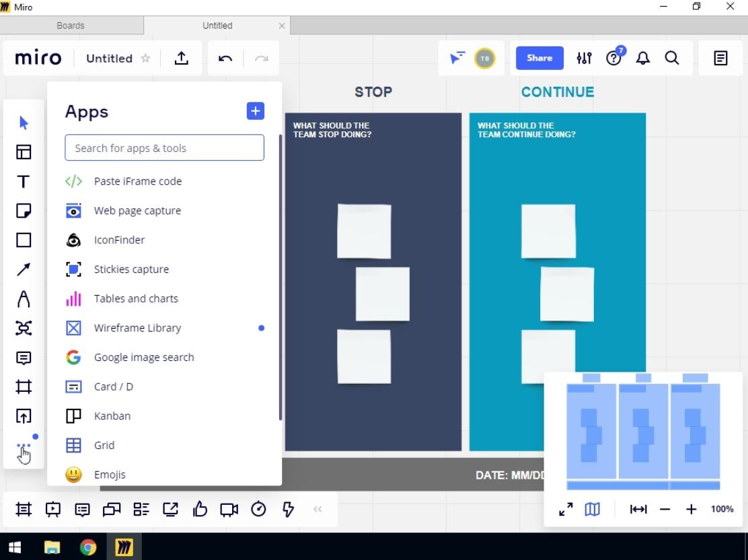Click the miro logo
Image resolution: width=748 pixels, height=560 pixels.
click(x=38, y=58)
